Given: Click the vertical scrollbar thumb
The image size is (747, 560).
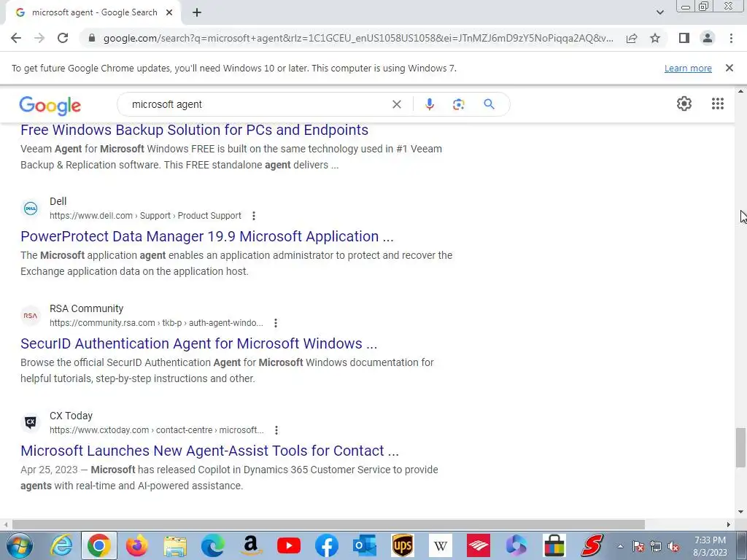Looking at the screenshot, I should (x=740, y=448).
